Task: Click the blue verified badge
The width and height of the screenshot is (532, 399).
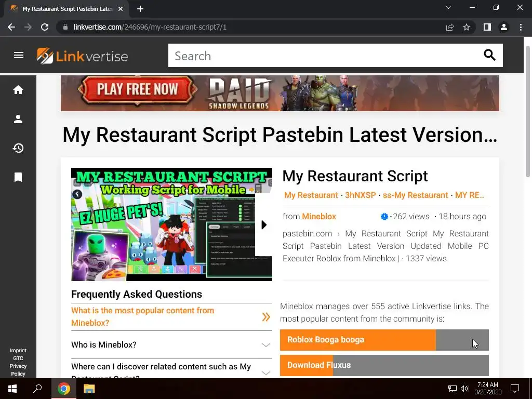Action: point(384,217)
